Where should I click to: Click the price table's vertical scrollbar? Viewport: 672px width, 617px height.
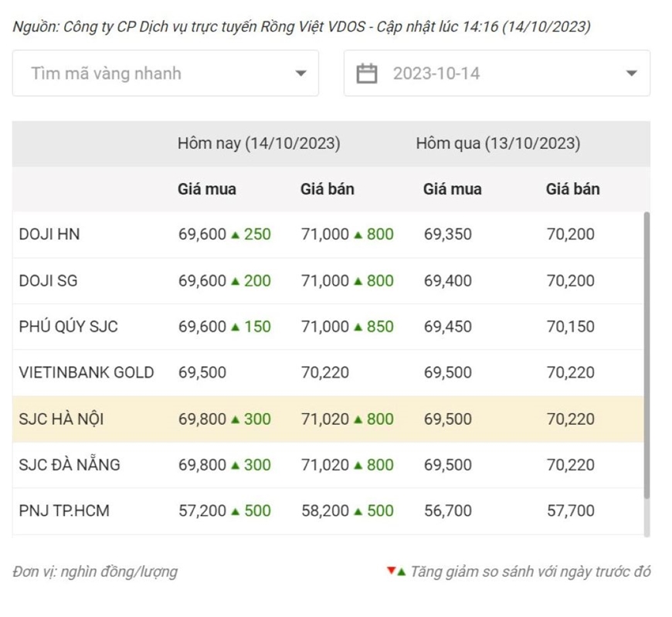pos(647,356)
